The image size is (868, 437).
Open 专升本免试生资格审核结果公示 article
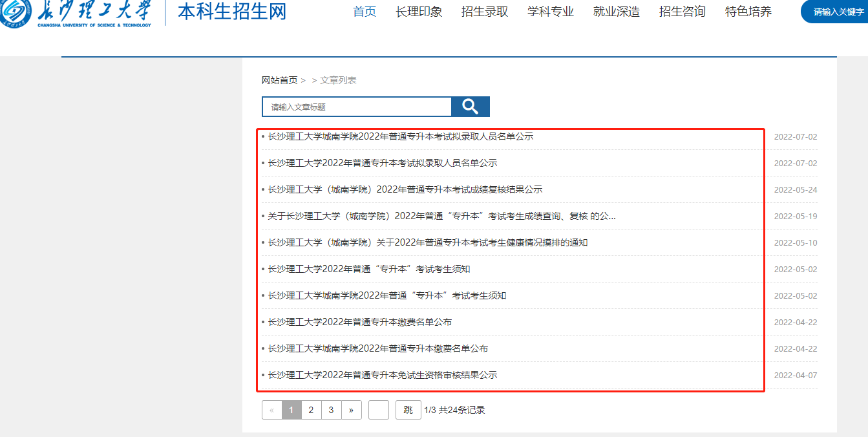pyautogui.click(x=383, y=375)
